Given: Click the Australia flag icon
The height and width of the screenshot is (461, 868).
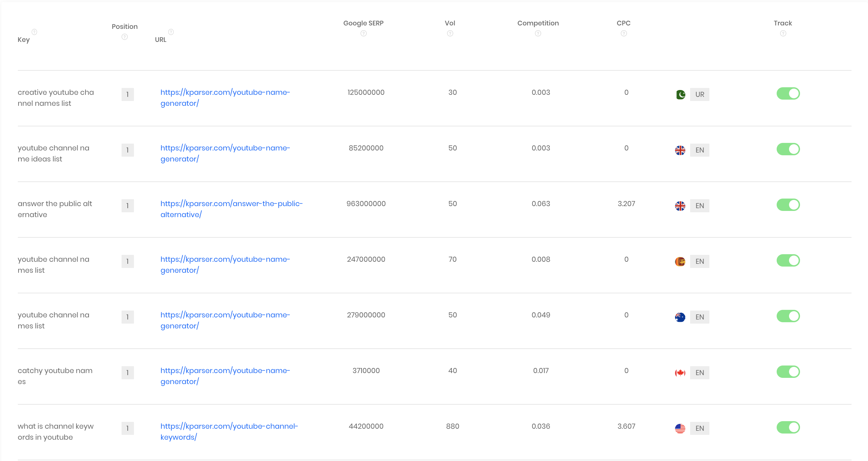Looking at the screenshot, I should click(x=680, y=317).
